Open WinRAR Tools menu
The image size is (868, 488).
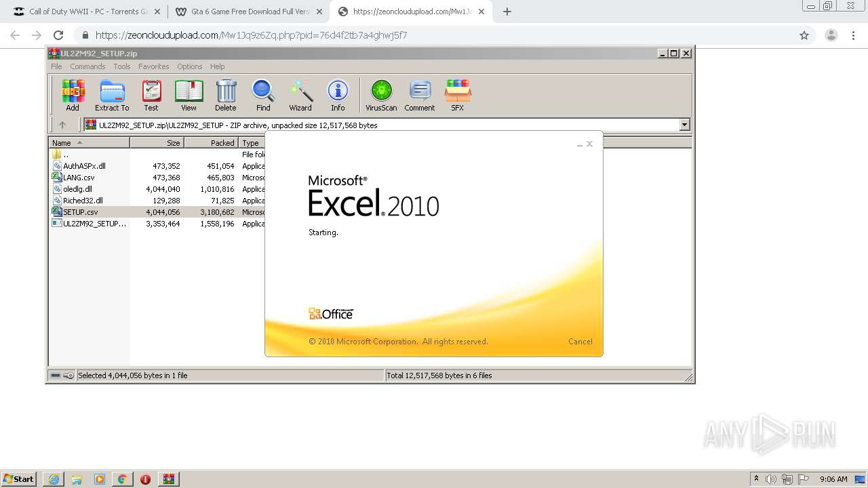tap(122, 66)
